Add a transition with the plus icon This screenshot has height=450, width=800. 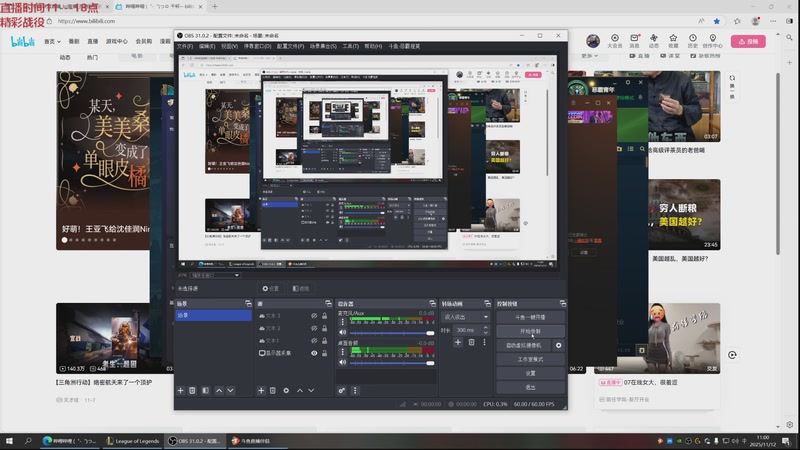458,342
